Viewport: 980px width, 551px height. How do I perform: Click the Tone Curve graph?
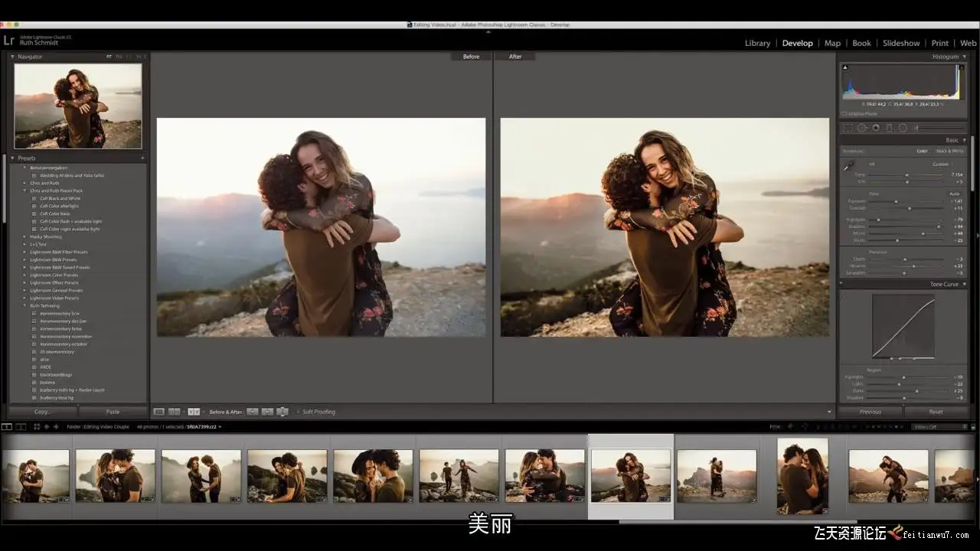(x=903, y=327)
